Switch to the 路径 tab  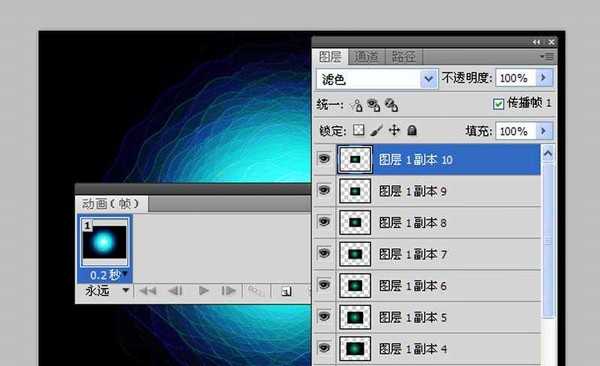point(404,57)
